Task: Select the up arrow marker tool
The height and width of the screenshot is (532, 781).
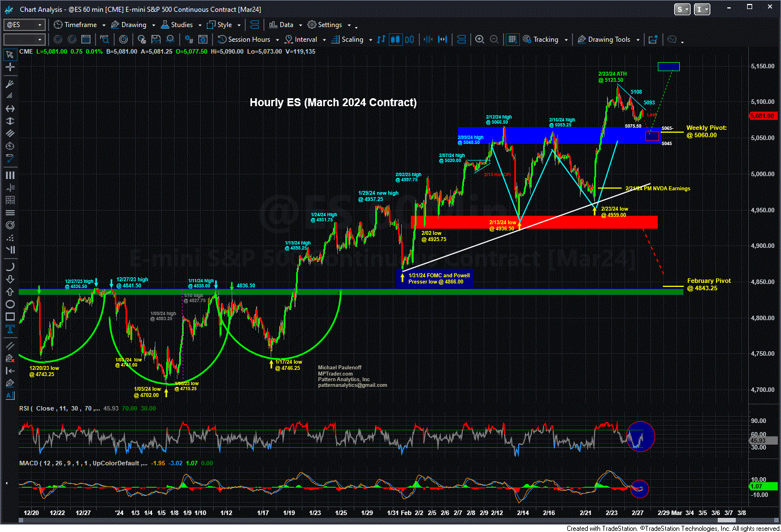Action: click(10, 291)
